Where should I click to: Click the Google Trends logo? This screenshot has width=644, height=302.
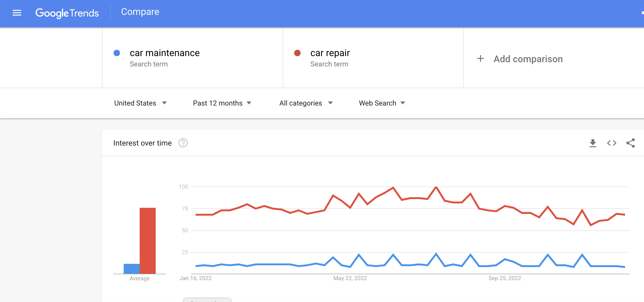click(x=67, y=13)
